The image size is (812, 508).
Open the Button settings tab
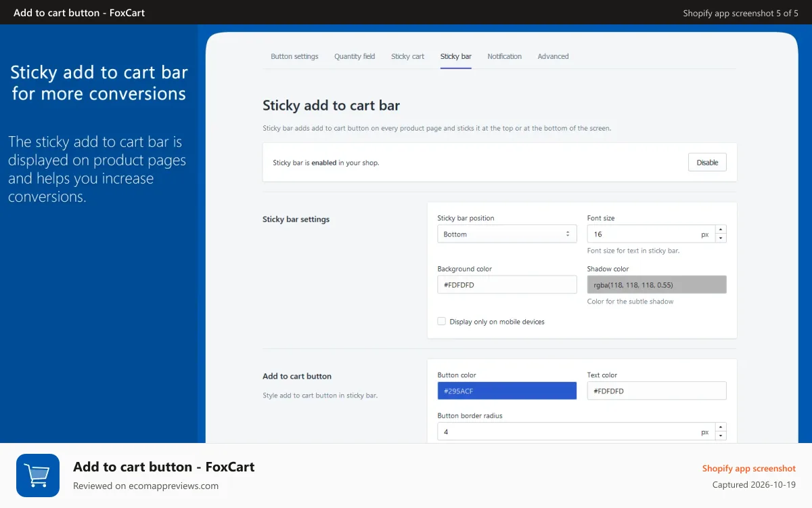[294, 56]
